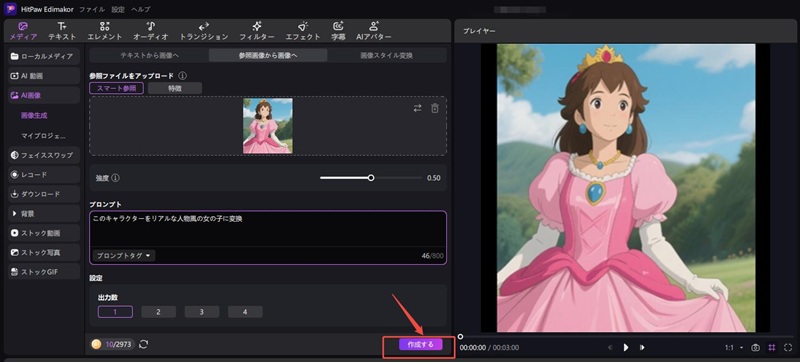Open the フィルター (Filter) toolbar tab
The height and width of the screenshot is (362, 800).
tap(257, 31)
